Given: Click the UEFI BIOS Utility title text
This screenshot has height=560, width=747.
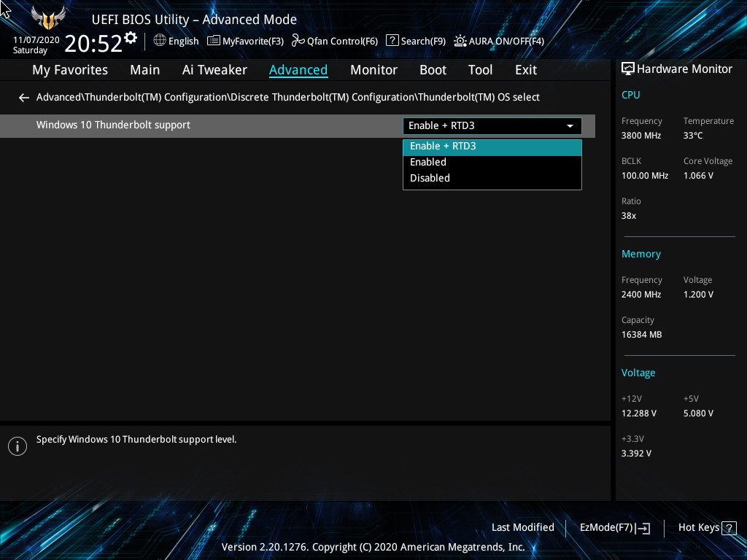Looking at the screenshot, I should 194,20.
